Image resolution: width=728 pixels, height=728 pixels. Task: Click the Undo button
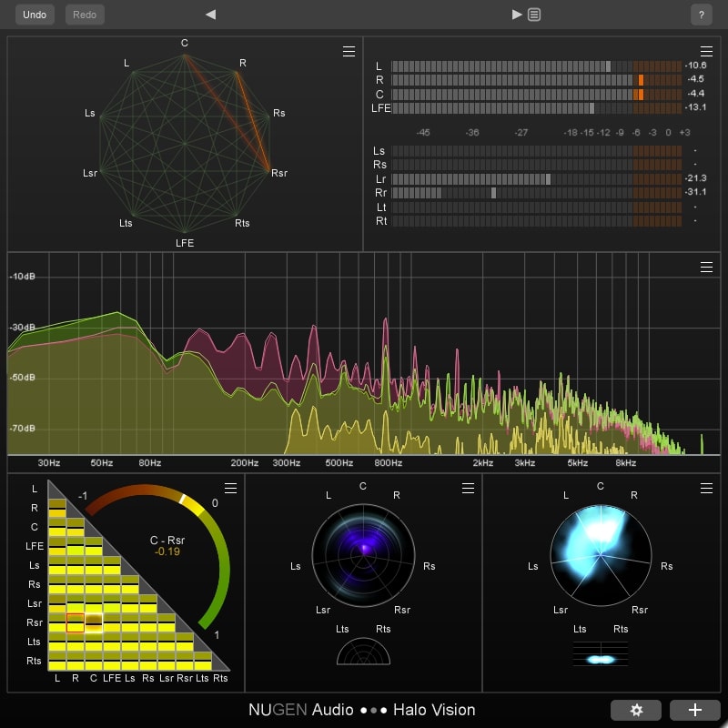[34, 14]
